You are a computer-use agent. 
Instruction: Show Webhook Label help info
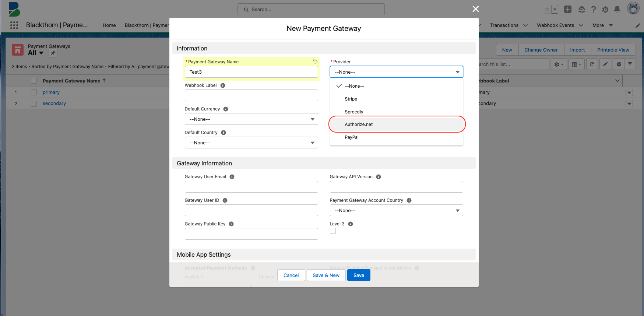[223, 85]
